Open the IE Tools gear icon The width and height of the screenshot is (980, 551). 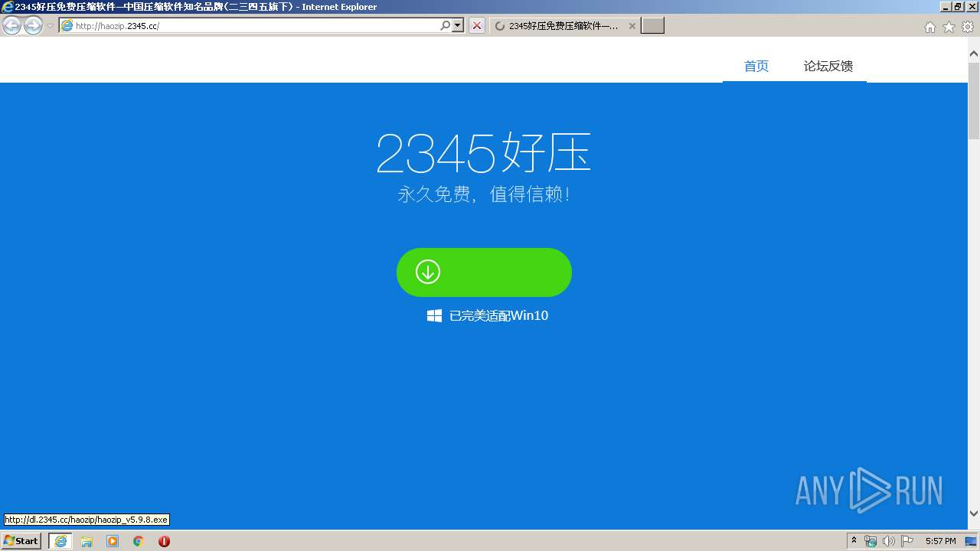(x=968, y=27)
